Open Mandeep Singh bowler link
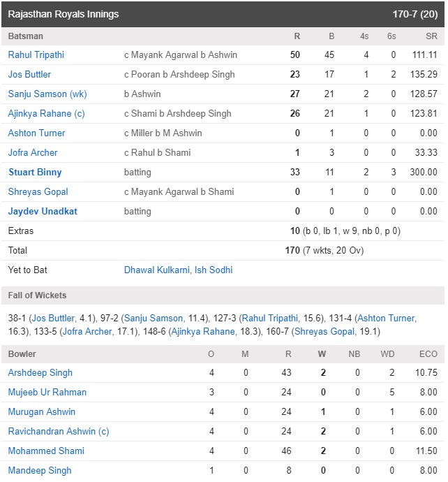Image resolution: width=448 pixels, height=482 pixels. click(x=40, y=471)
